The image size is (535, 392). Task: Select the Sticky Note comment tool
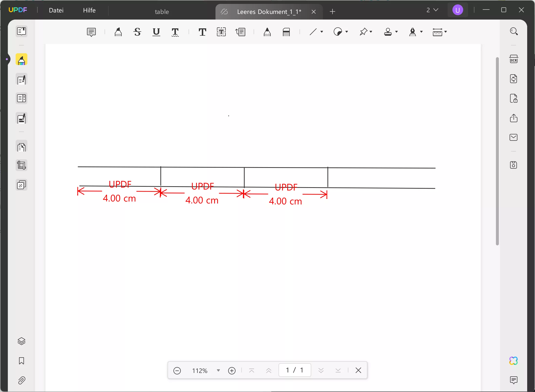[x=91, y=32]
